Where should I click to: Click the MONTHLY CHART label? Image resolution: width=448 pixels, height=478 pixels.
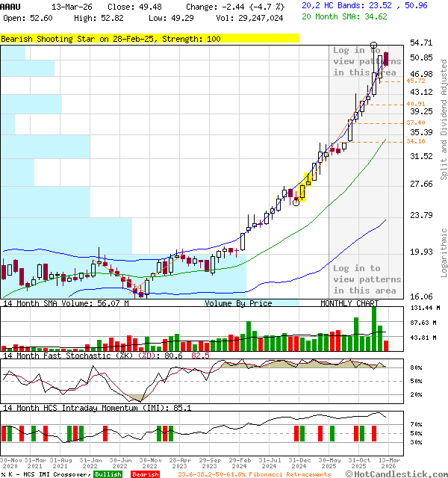pos(349,303)
